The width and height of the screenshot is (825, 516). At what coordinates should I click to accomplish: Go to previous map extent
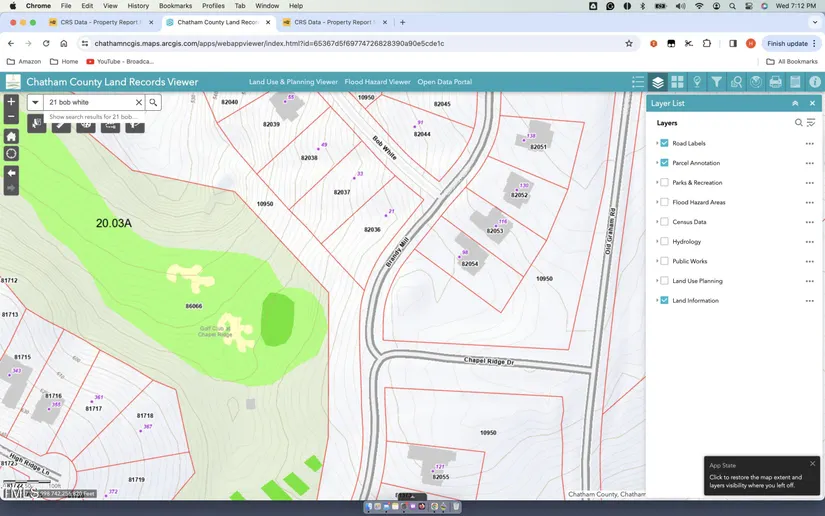11,172
